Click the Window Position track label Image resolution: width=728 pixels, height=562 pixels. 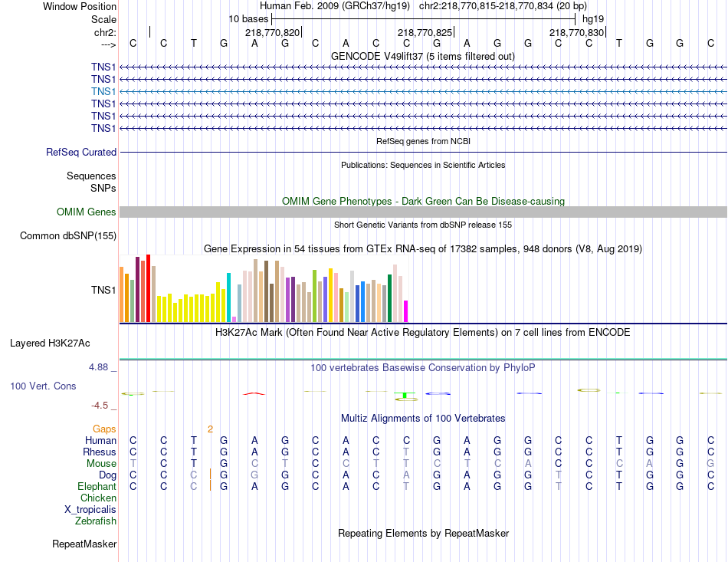tap(80, 6)
